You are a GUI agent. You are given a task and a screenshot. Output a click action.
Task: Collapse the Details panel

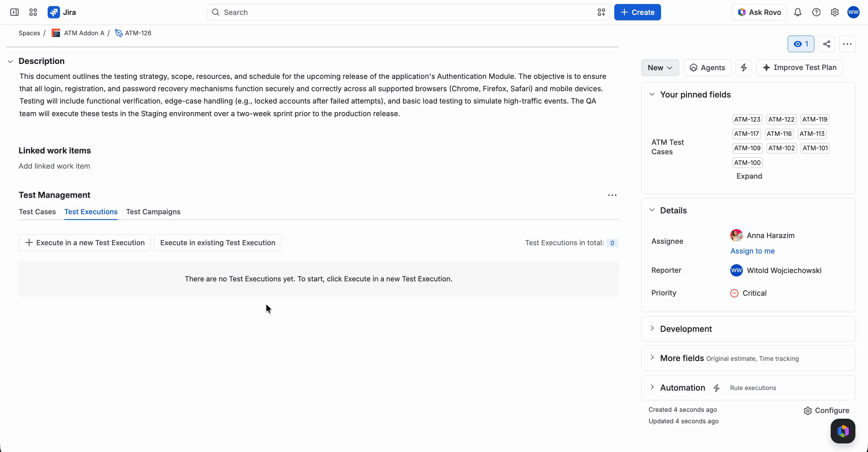652,210
